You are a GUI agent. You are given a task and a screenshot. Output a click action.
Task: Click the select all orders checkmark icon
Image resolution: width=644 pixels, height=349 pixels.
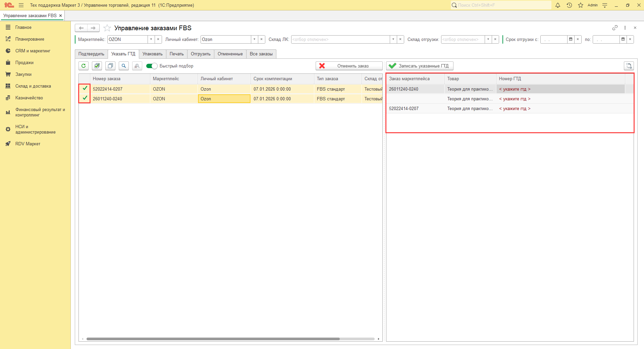(x=97, y=66)
